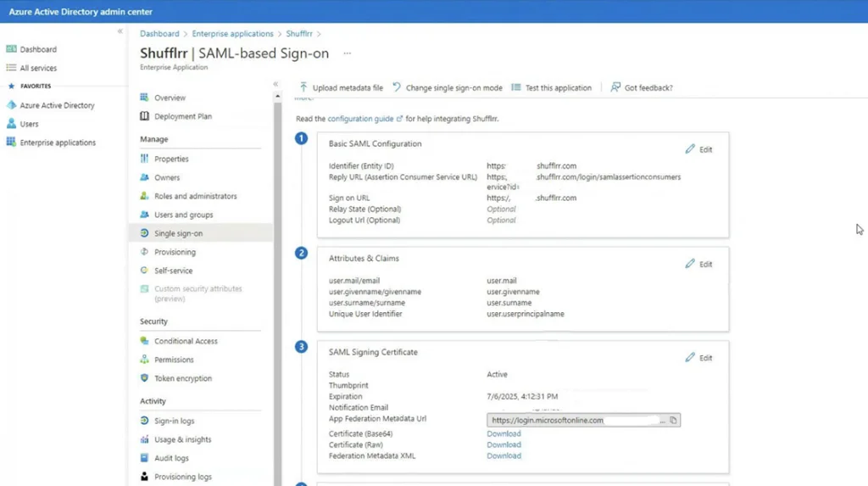Screen dimensions: 868x486
Task: Edit Basic SAML Configuration
Action: 698,149
